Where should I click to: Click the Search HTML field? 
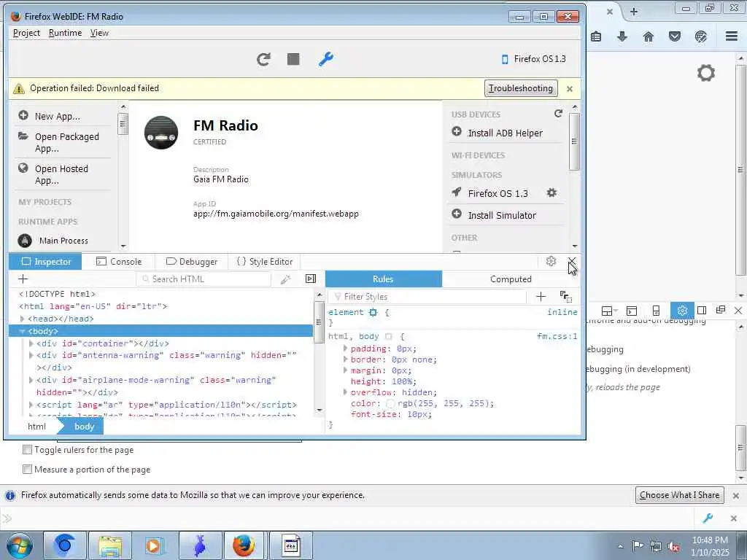pos(204,279)
